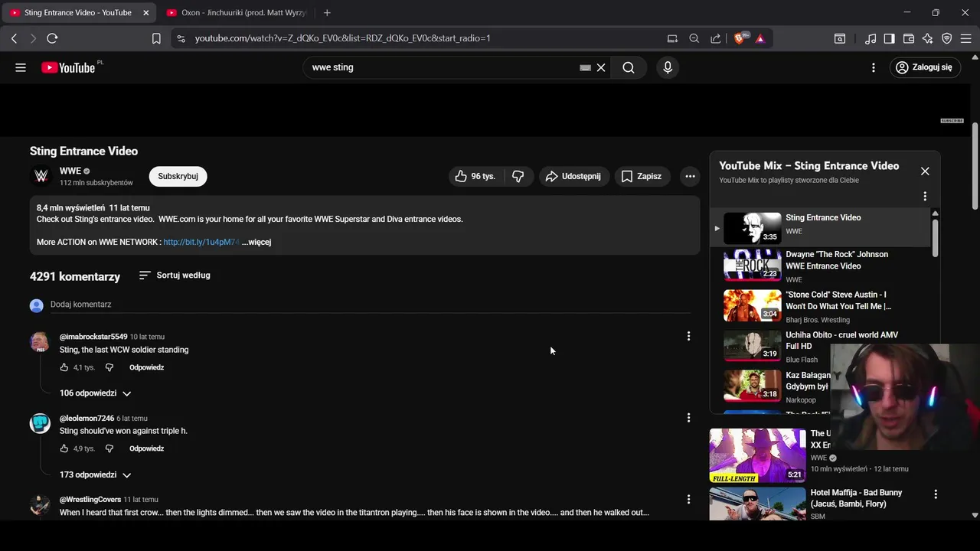The image size is (980, 551).
Task: Play Dwayne The Rock Johnson entrance video
Action: click(819, 266)
